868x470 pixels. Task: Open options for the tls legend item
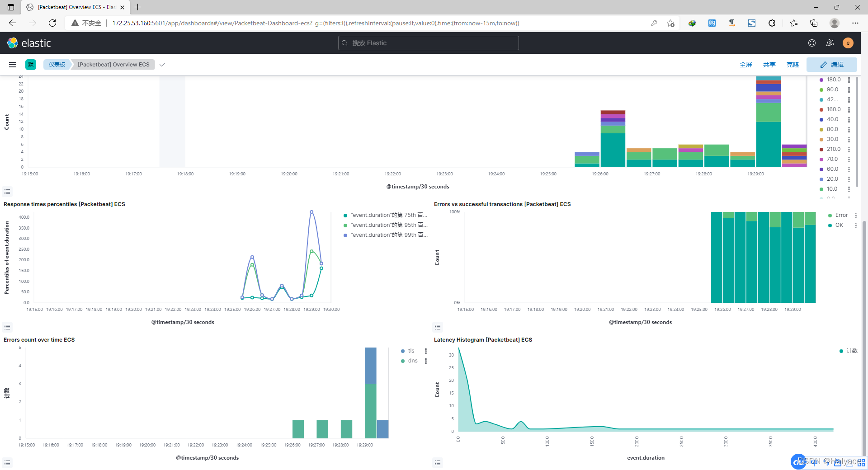[426, 351]
